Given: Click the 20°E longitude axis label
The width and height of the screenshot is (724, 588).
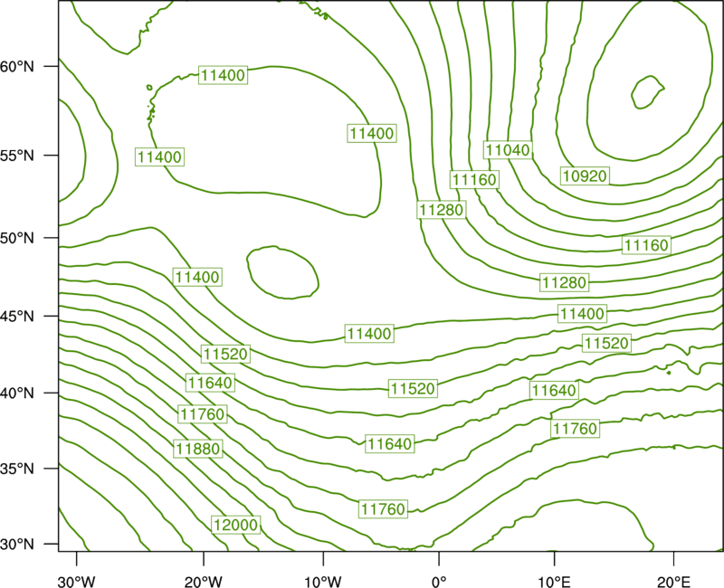Looking at the screenshot, I should [673, 582].
